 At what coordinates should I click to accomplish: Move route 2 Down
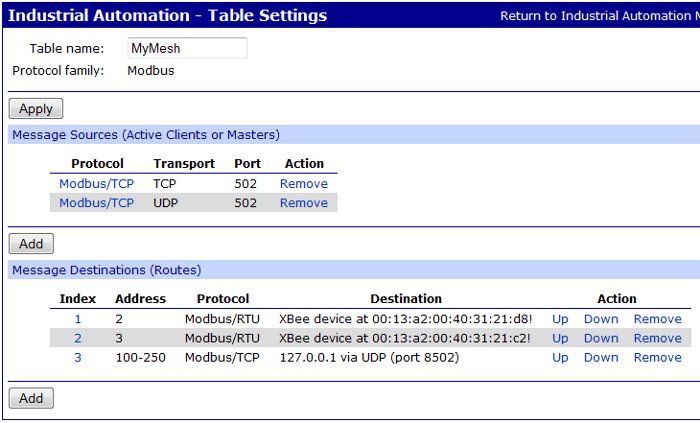[601, 338]
